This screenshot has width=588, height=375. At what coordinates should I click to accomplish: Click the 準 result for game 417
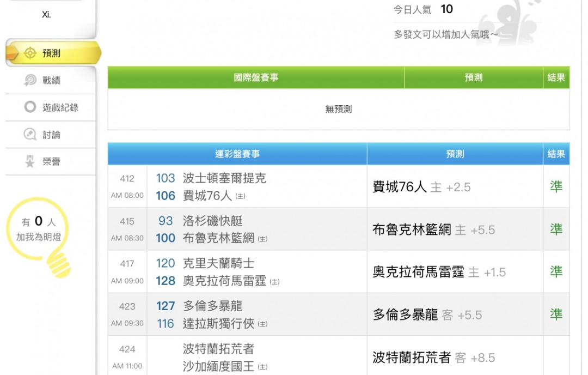pyautogui.click(x=556, y=271)
